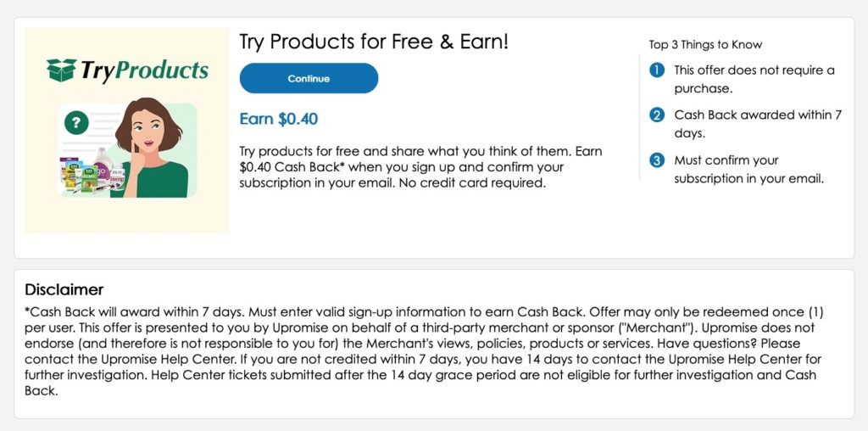Click the number 3 circle icon

(657, 160)
